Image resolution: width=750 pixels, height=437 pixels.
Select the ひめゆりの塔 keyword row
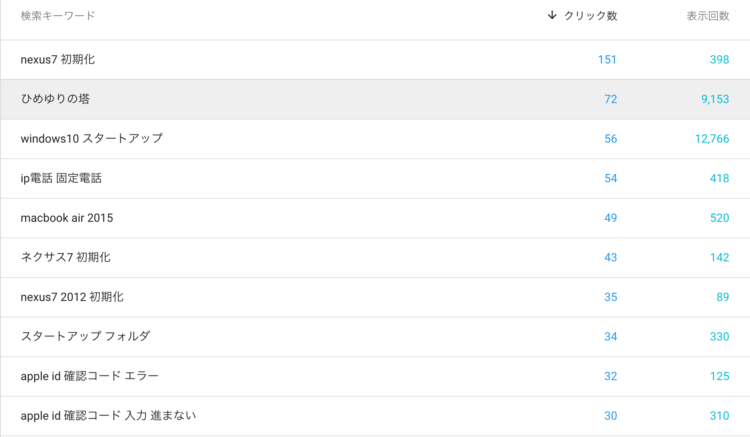pos(375,99)
